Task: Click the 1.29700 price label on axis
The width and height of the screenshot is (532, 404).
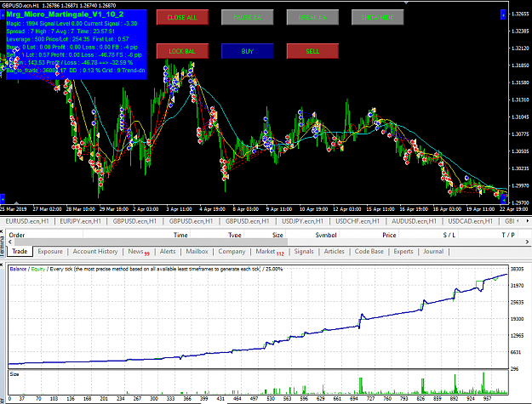Action: (520, 202)
